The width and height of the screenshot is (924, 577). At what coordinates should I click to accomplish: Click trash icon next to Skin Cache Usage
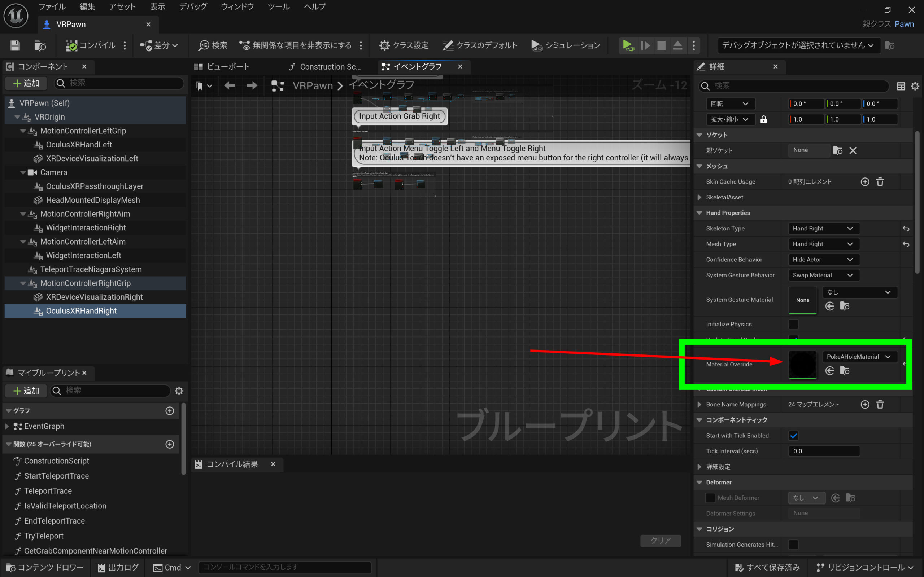click(x=880, y=182)
